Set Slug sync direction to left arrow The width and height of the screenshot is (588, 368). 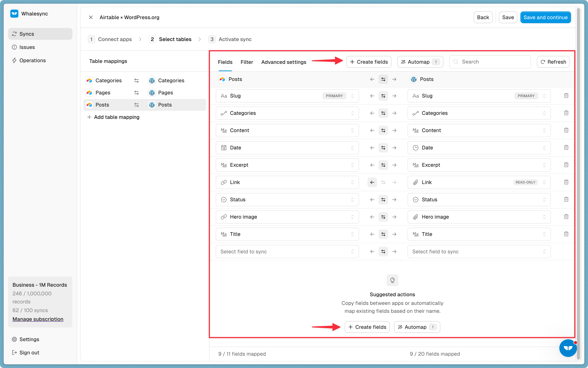point(372,96)
